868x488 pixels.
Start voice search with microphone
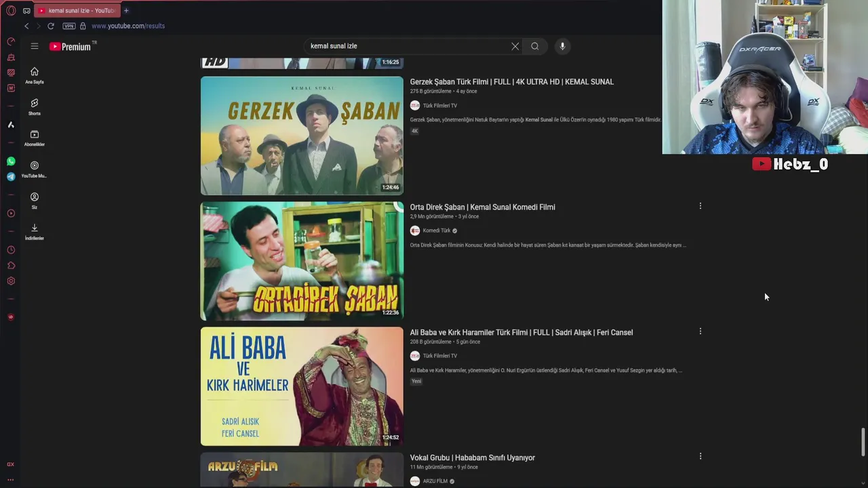pos(562,46)
